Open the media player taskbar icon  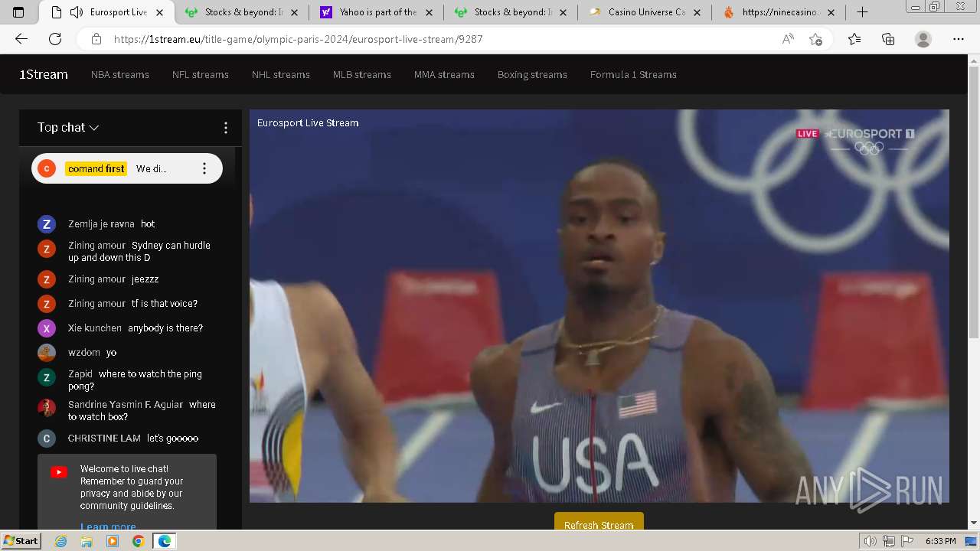(x=113, y=541)
